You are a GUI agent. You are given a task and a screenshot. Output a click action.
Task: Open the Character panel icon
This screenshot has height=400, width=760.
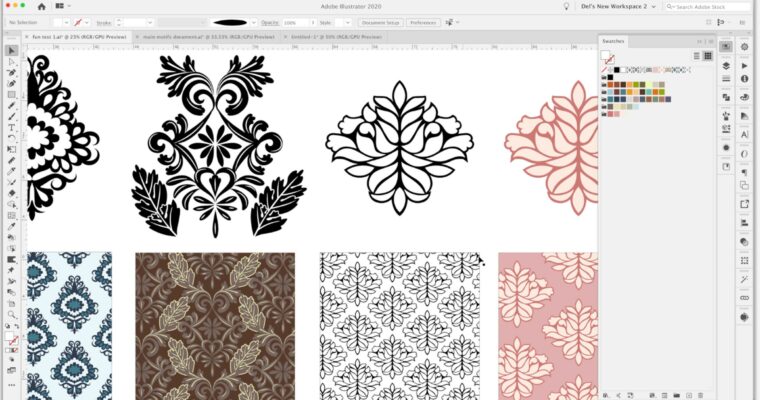[744, 135]
